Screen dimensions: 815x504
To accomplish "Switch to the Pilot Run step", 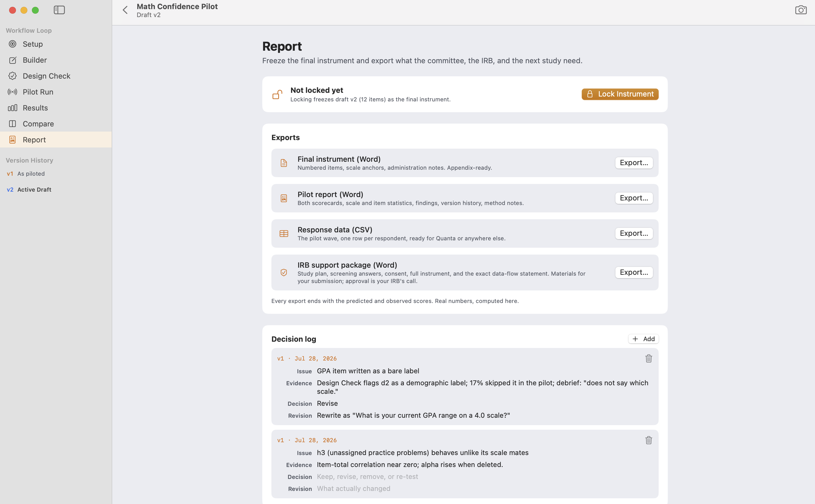I will pyautogui.click(x=56, y=92).
